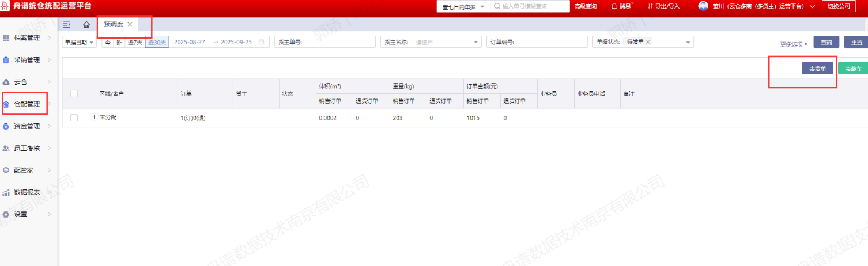Screen dimensions: 868x266
Task: Close the 预调度 tab with its x
Action: [x=130, y=24]
